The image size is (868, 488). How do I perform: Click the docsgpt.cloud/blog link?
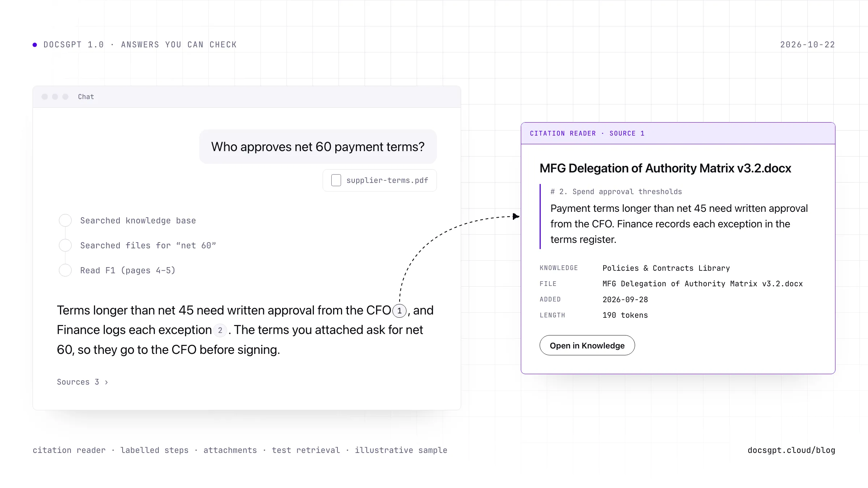click(791, 450)
